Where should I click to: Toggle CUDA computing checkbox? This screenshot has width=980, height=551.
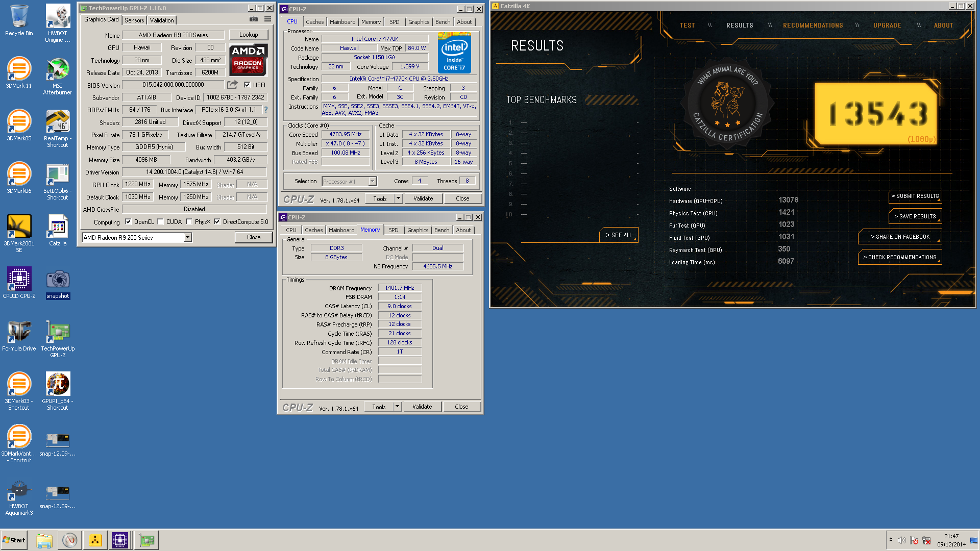click(161, 222)
